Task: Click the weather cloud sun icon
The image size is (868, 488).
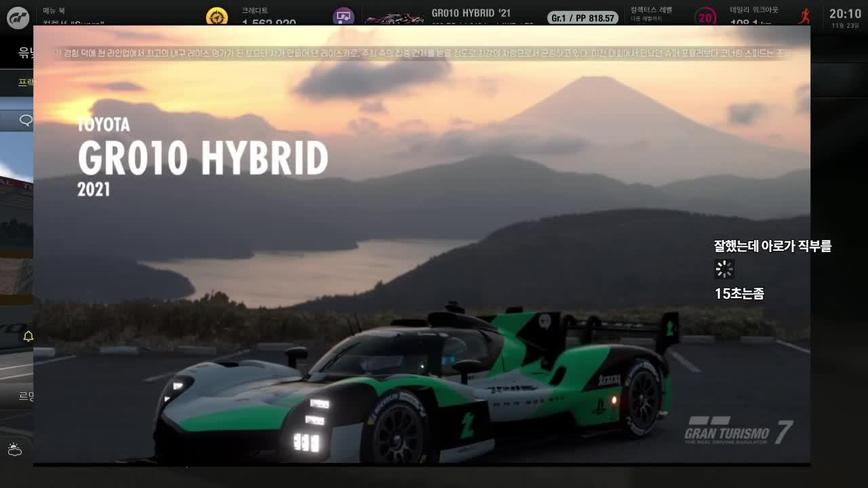Action: click(14, 449)
